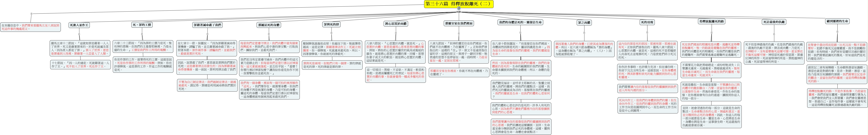
Task: Click the box beginning 死就是撒但，生命就是基督
Action: point(711,91)
